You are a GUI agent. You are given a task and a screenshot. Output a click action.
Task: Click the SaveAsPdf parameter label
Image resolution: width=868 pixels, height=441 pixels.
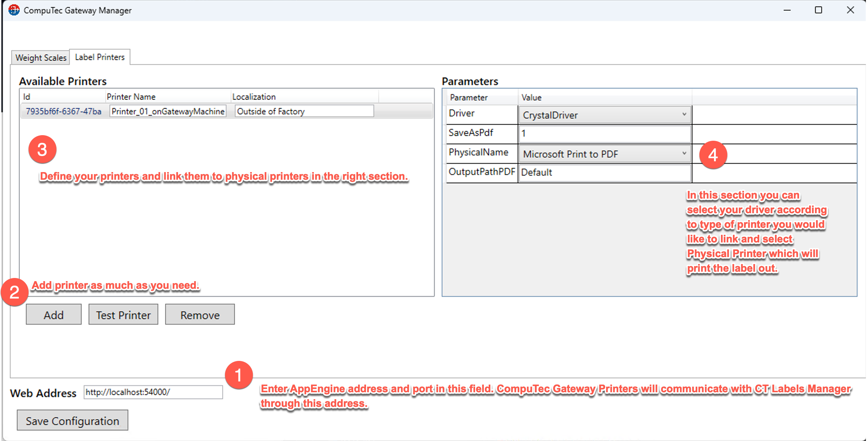[x=471, y=133]
